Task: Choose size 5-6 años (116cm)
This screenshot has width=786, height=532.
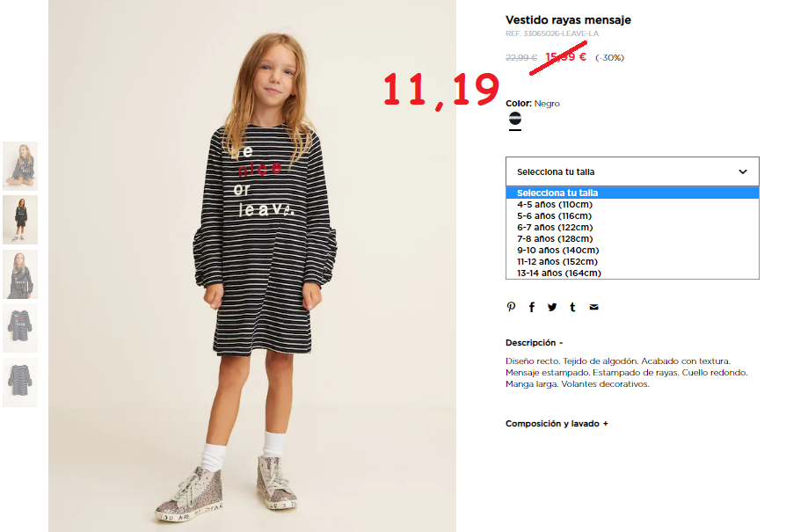Action: point(632,216)
